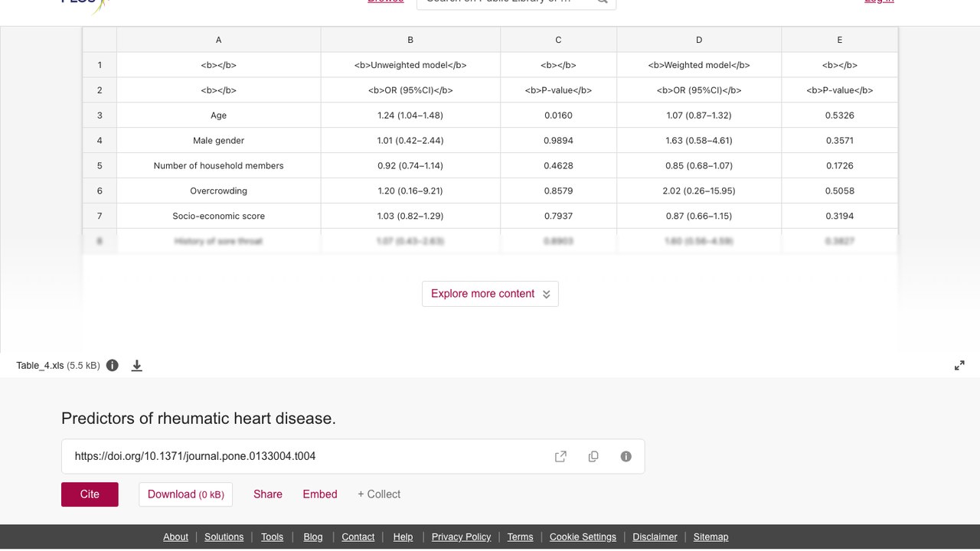Click the 'Age' cell

pos(219,116)
